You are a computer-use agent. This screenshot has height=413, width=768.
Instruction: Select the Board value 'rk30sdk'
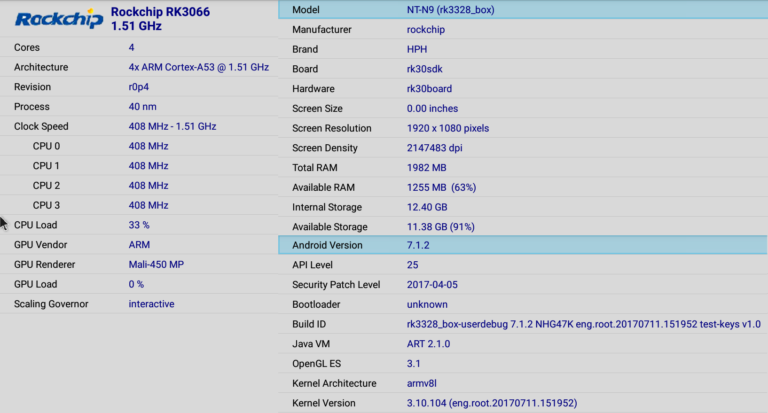(x=425, y=69)
